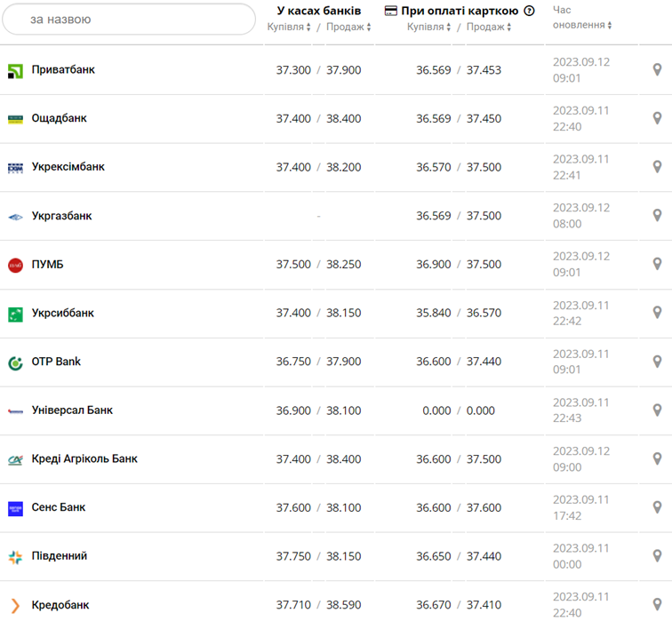Image resolution: width=672 pixels, height=629 pixels.
Task: Open the Креді Агріколь Банк link
Action: tap(84, 459)
